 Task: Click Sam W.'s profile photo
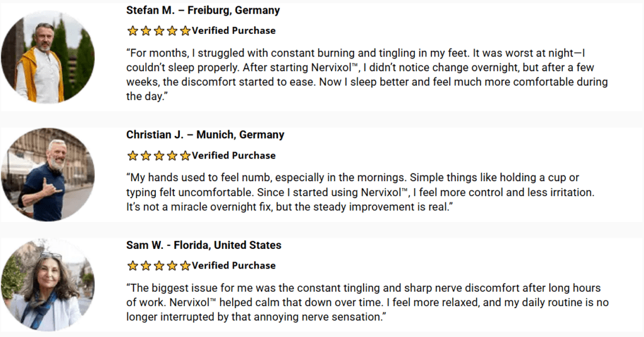click(x=48, y=285)
